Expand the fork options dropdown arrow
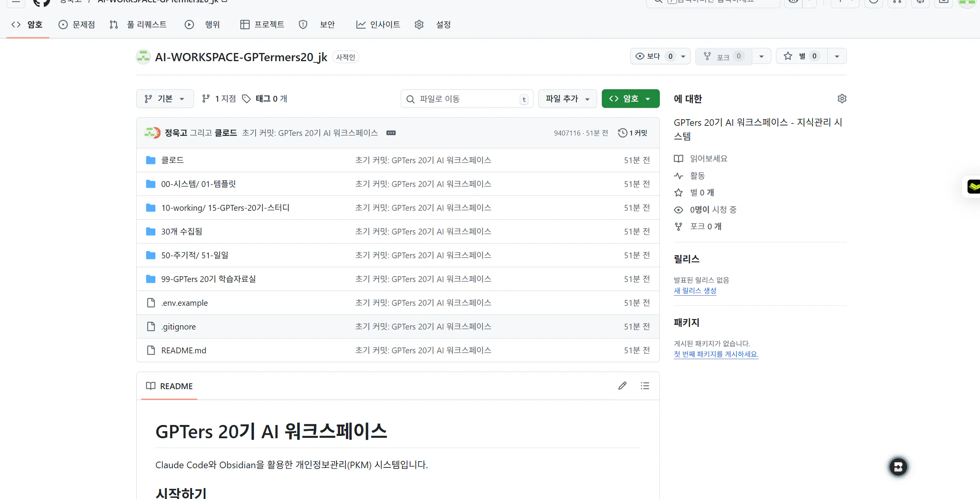 (x=761, y=56)
